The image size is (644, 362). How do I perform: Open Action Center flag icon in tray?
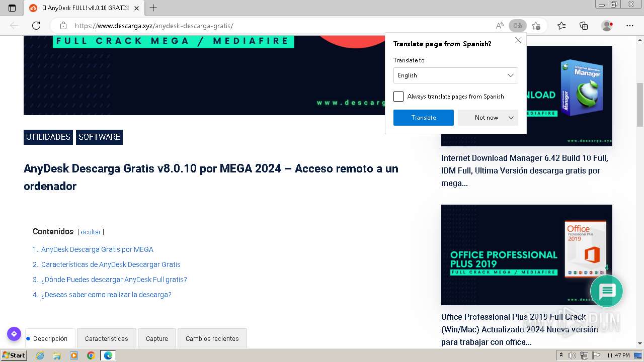pyautogui.click(x=595, y=355)
